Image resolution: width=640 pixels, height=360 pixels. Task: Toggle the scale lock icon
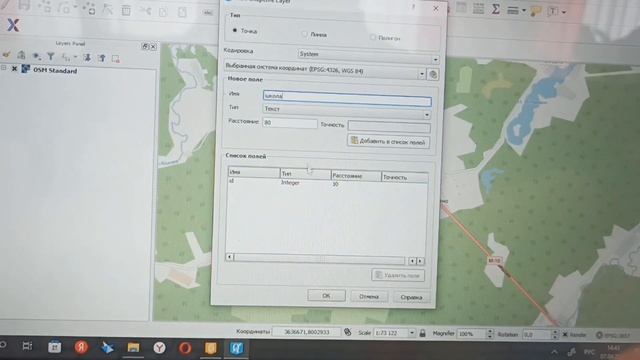point(422,333)
